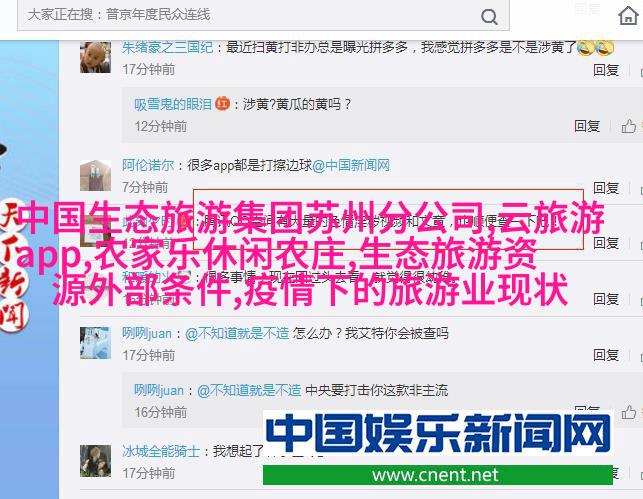Reply to 阿伦诺尔's comment
Image resolution: width=643 pixels, height=499 pixels.
(x=606, y=188)
